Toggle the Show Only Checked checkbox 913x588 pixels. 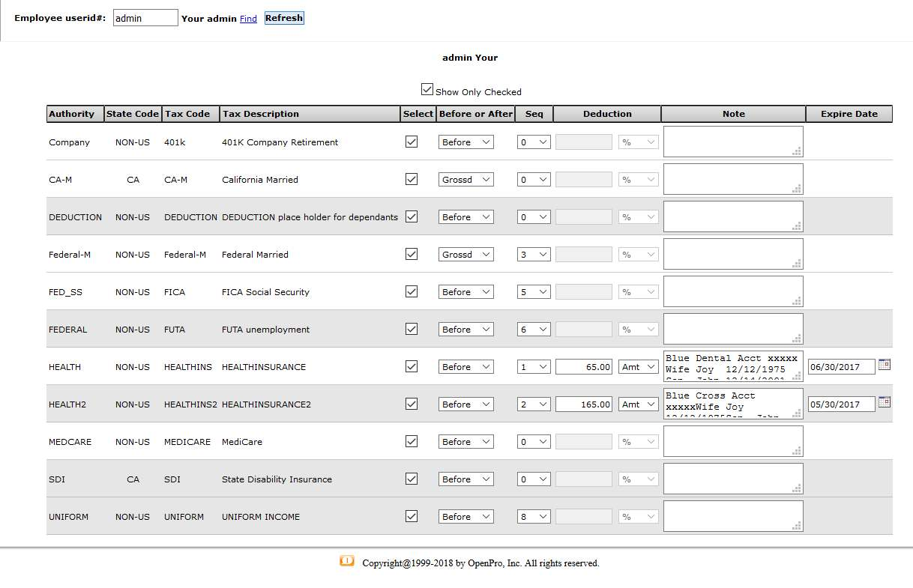click(427, 89)
